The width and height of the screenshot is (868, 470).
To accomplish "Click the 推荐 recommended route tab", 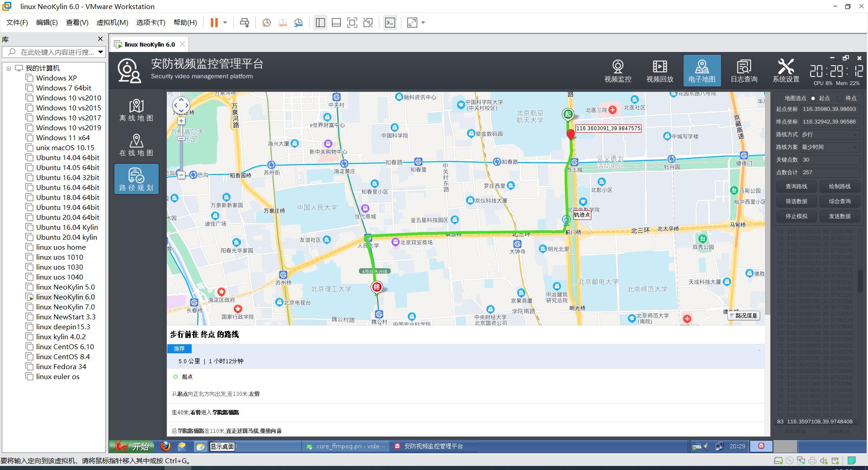I will 179,349.
